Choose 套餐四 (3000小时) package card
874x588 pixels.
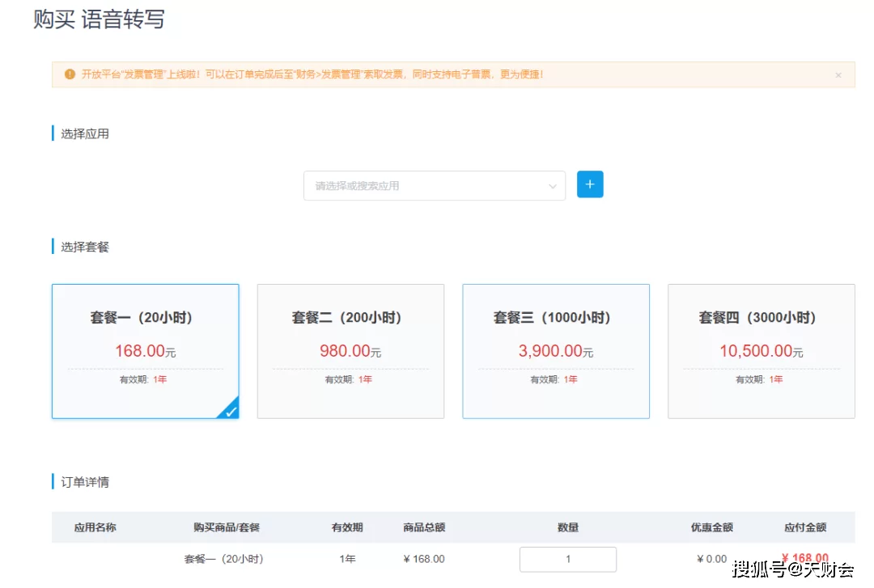pos(761,350)
